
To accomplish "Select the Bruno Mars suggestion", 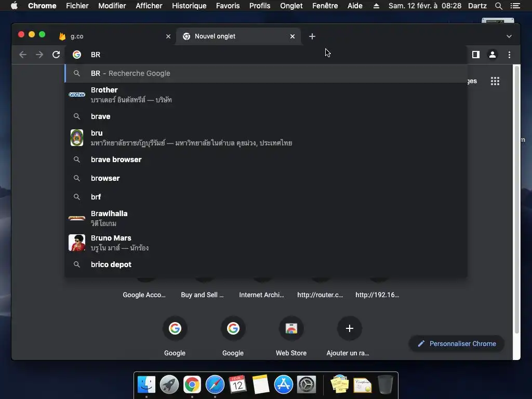I will tap(266, 243).
